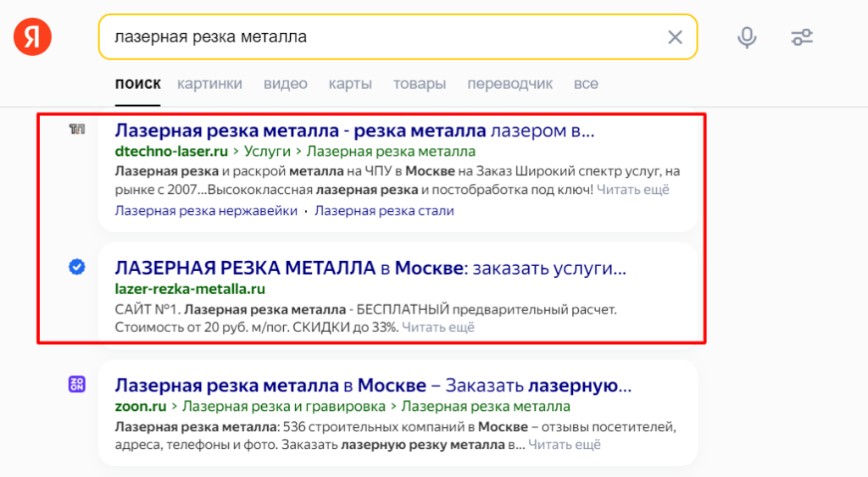Expand the все services menu

click(x=586, y=84)
